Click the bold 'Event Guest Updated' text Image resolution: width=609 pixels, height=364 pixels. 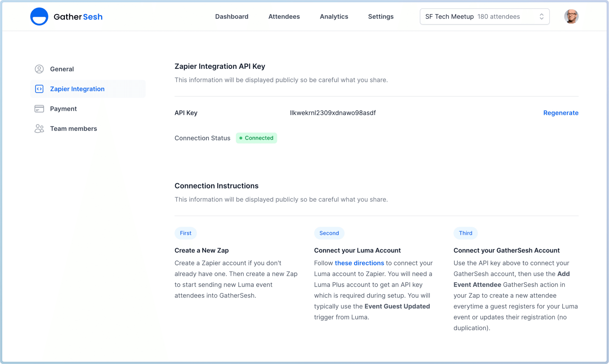coord(397,306)
